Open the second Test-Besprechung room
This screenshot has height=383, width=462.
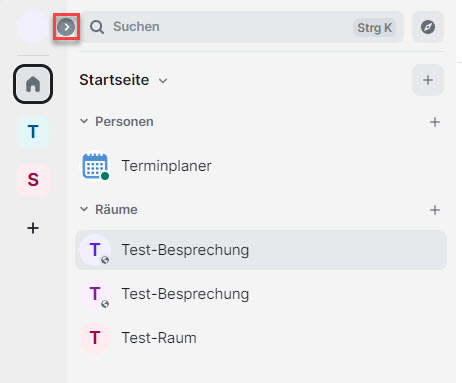[x=261, y=294]
